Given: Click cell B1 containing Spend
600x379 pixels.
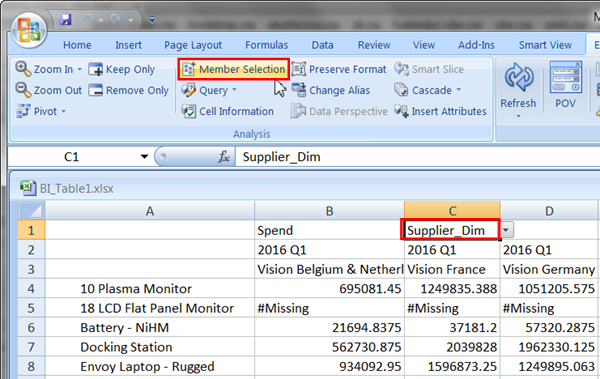Looking at the screenshot, I should coord(329,230).
